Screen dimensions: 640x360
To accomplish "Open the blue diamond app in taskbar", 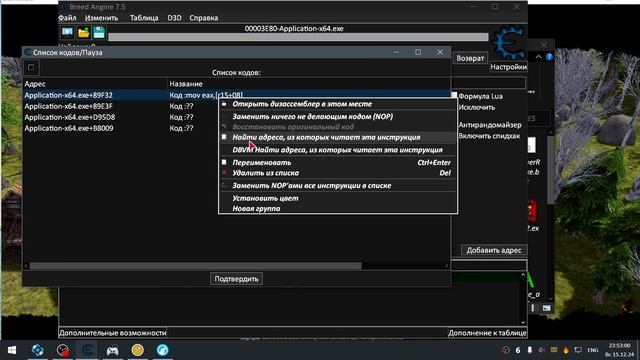I will point(38,350).
